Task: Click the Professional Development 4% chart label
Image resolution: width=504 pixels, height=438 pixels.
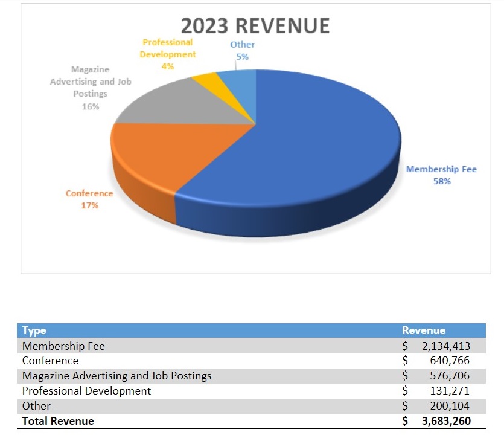Action: pos(167,54)
